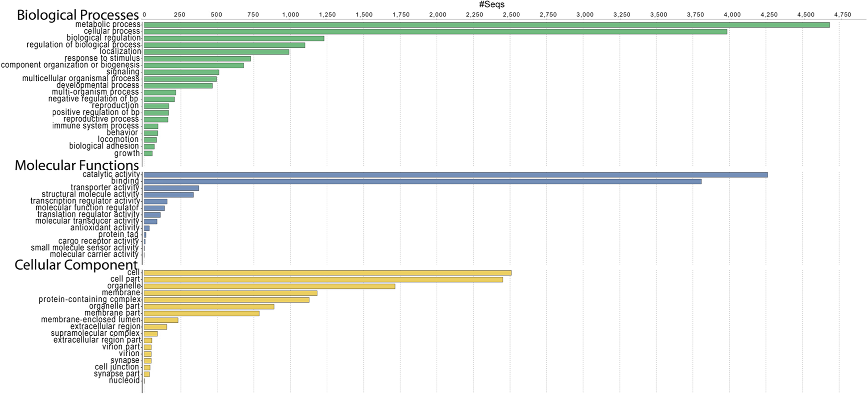This screenshot has width=868, height=395.
Task: Select the 'virion part' label
Action: pos(121,347)
